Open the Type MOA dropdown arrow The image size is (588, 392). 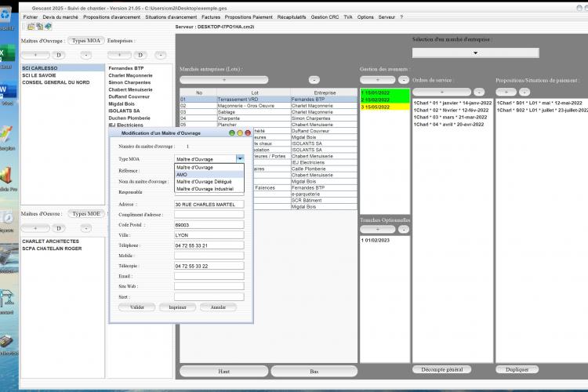240,159
